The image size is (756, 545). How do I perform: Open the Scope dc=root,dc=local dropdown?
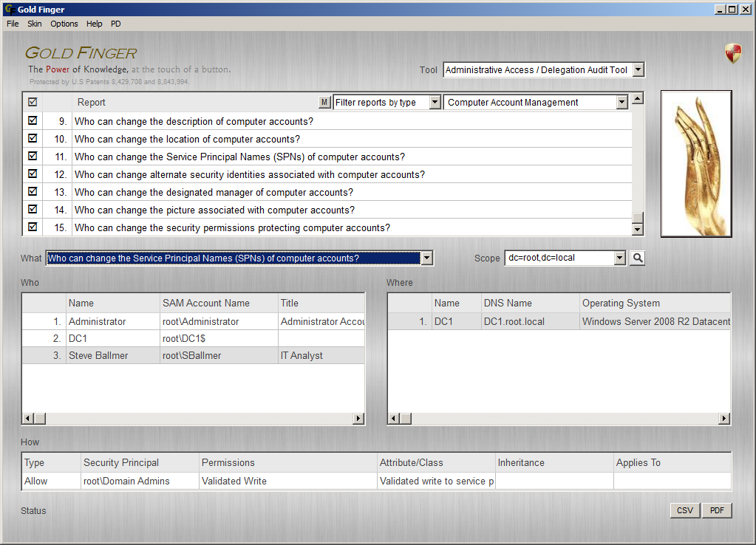click(619, 258)
